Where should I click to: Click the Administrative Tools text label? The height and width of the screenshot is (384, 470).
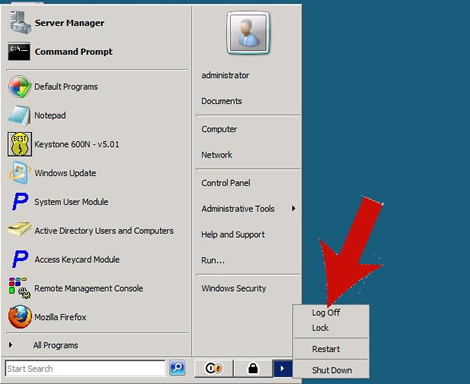click(238, 209)
